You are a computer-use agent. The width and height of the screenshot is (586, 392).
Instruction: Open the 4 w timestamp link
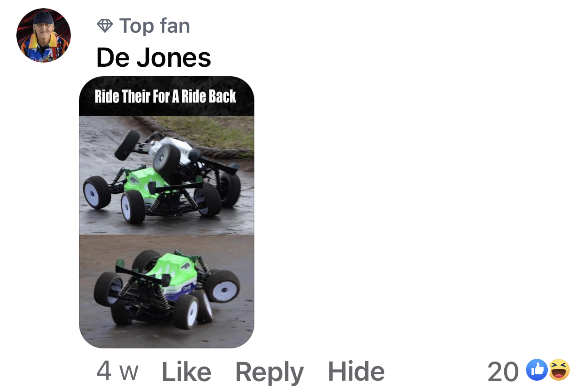coord(117,372)
